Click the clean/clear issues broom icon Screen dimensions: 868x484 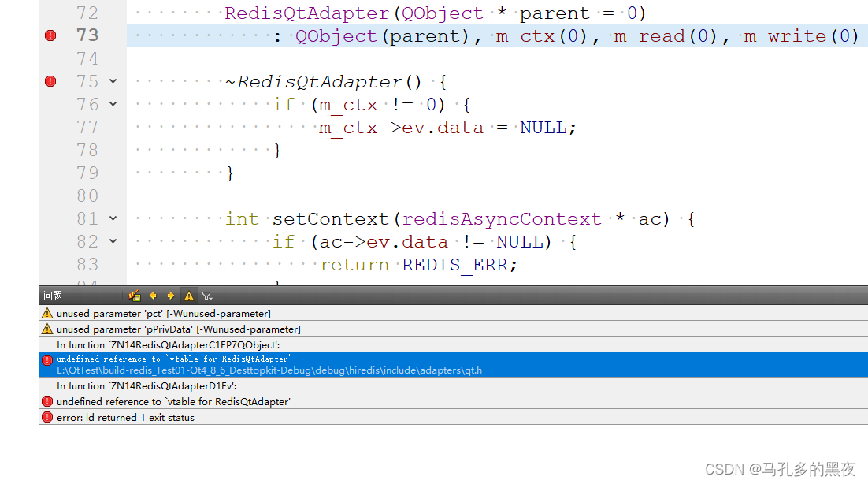(134, 295)
